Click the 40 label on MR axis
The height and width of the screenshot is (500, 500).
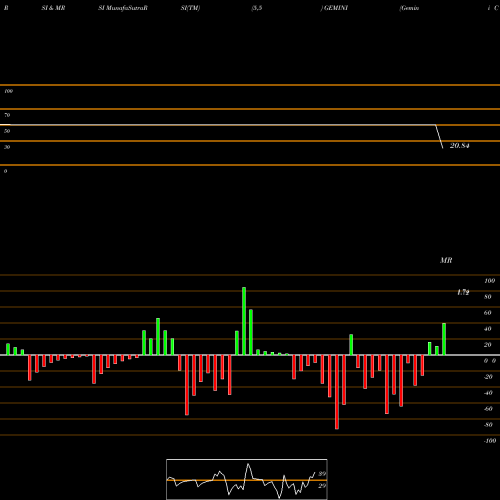click(x=488, y=329)
